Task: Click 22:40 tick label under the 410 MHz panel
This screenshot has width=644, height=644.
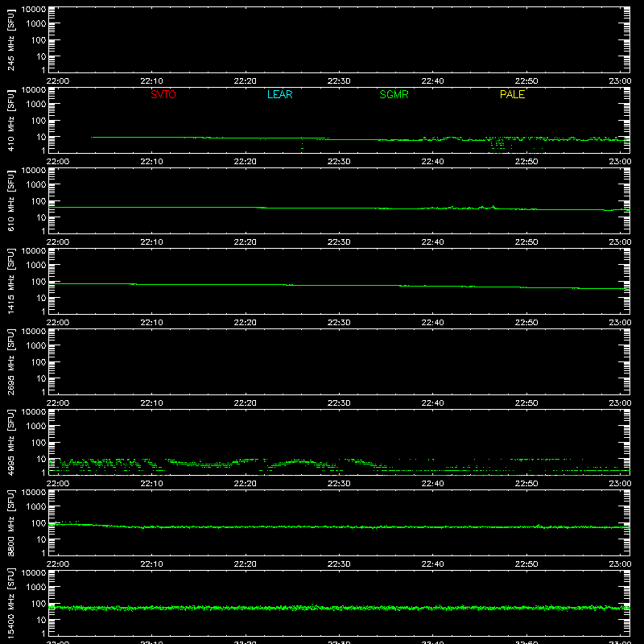Action: click(x=432, y=162)
